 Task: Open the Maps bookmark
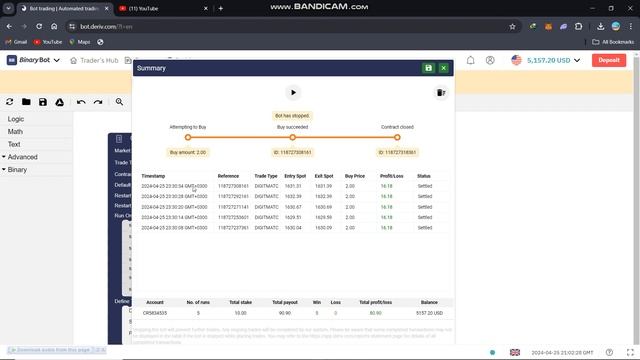coord(80,42)
